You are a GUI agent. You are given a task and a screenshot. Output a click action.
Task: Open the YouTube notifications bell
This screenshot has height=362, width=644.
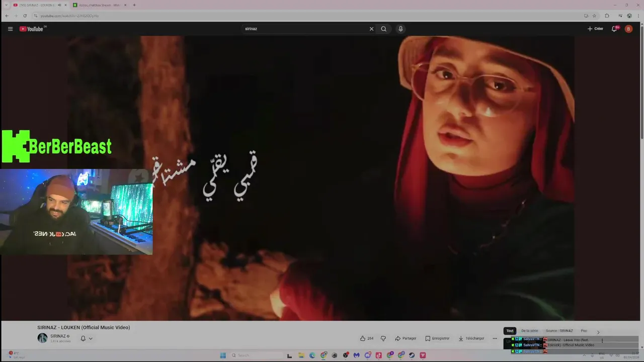coord(614,29)
